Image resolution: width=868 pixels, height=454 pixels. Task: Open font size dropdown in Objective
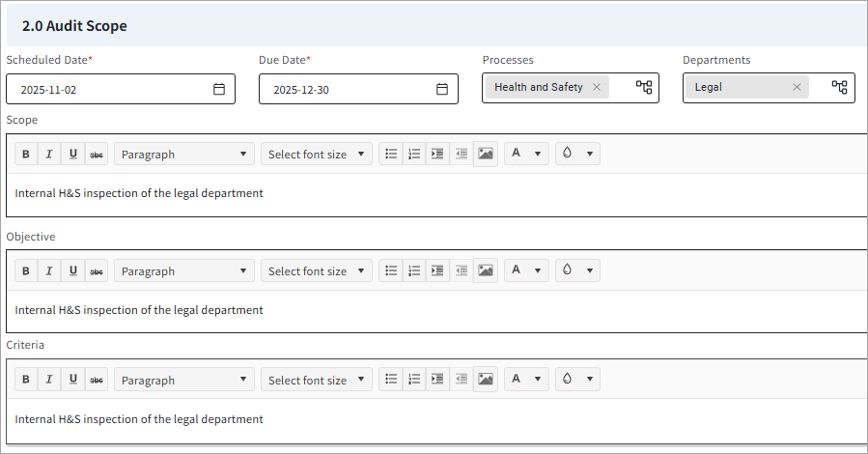tap(317, 270)
